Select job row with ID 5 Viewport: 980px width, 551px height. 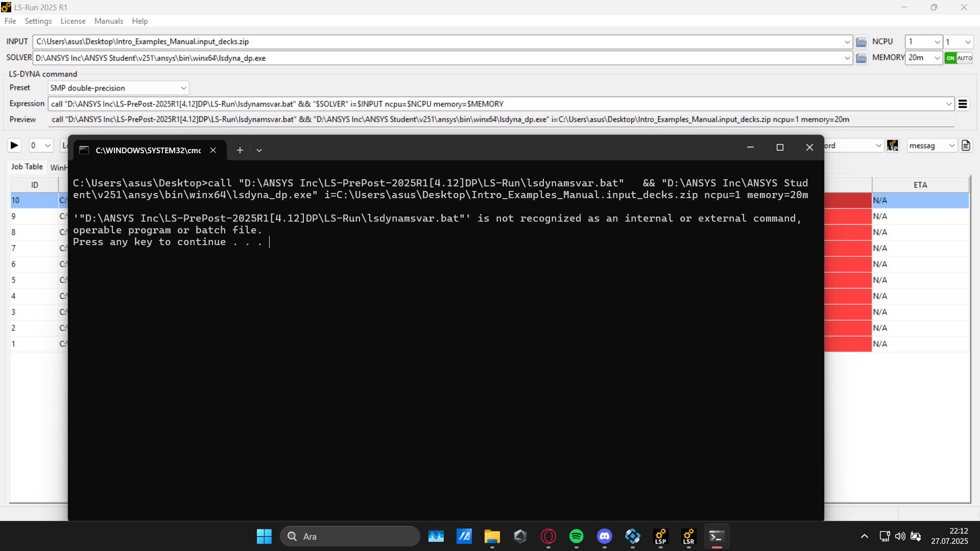pos(34,280)
